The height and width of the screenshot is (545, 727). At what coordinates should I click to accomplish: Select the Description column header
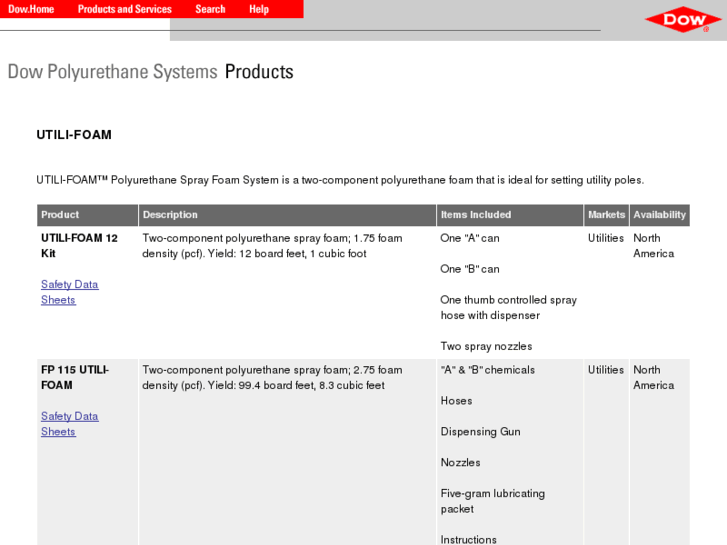coord(287,215)
